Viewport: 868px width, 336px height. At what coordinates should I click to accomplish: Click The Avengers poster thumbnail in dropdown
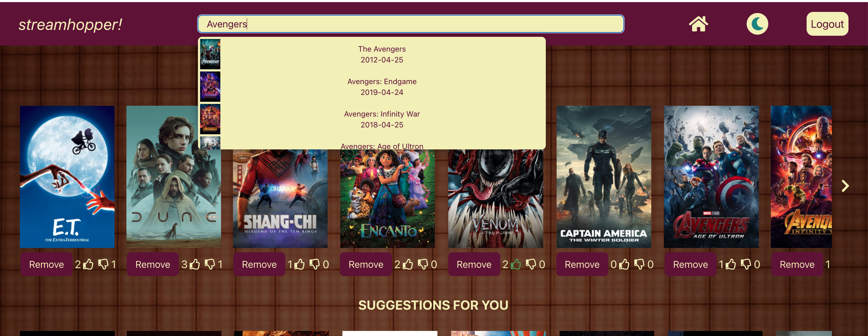pyautogui.click(x=210, y=54)
